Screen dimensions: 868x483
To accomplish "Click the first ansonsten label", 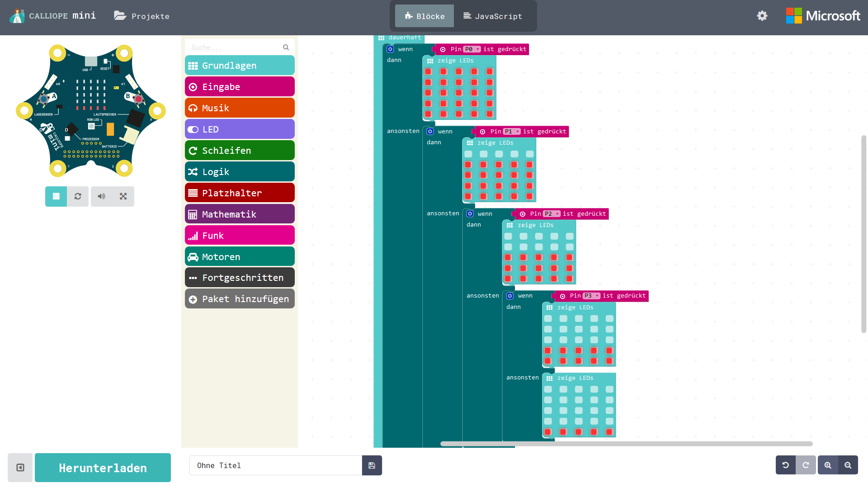I will tap(403, 131).
